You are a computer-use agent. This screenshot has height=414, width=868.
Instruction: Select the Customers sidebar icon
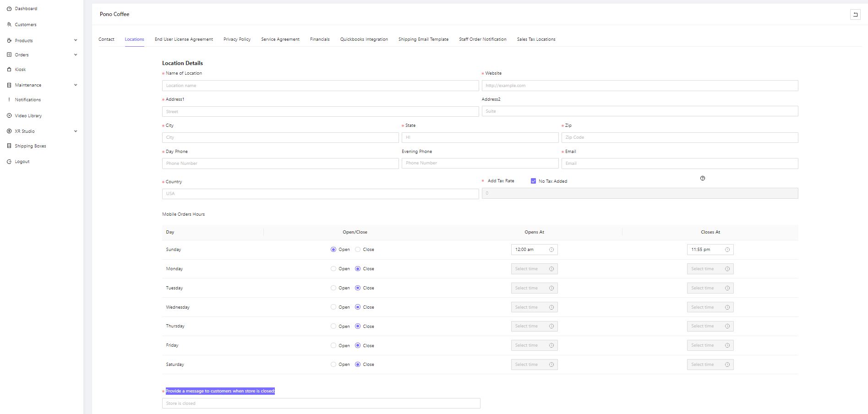coord(9,24)
